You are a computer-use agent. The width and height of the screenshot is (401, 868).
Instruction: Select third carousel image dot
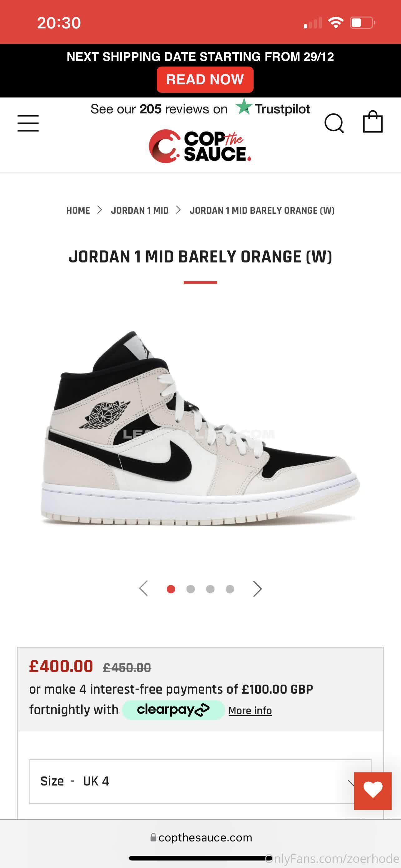click(x=210, y=589)
